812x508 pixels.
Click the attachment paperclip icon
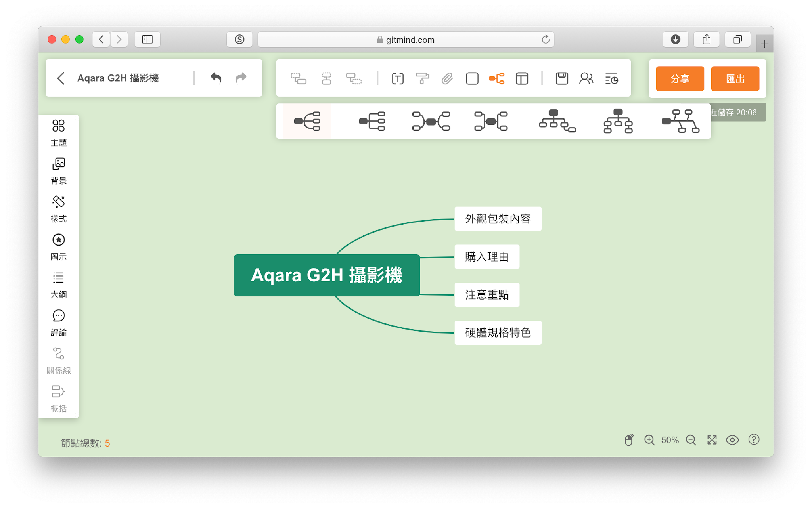tap(447, 78)
